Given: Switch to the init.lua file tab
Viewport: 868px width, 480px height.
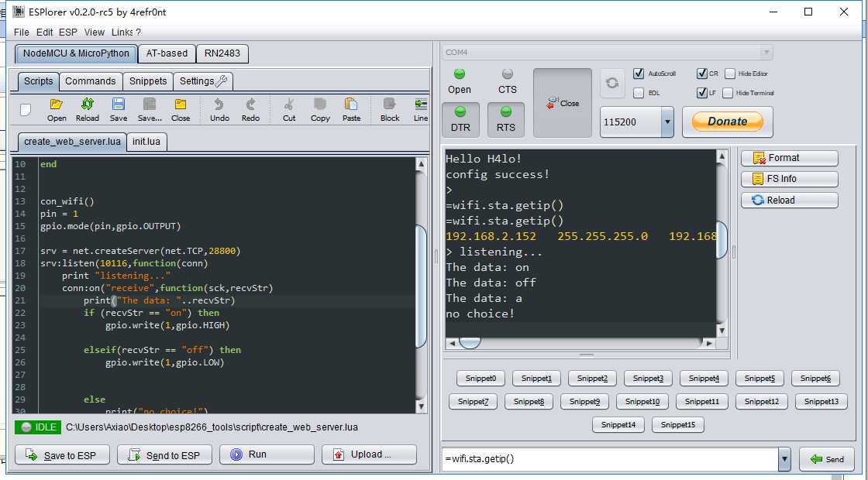Looking at the screenshot, I should point(146,142).
